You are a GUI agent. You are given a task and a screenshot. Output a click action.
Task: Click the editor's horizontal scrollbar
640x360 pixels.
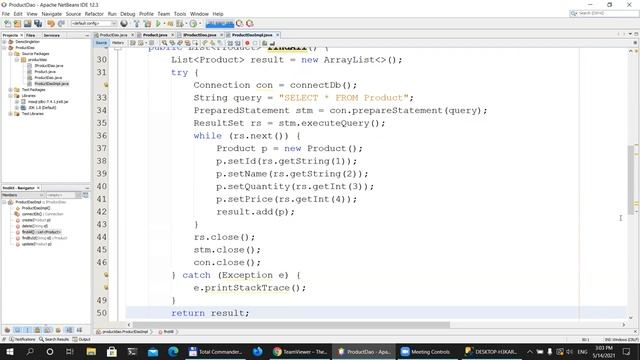[291, 325]
